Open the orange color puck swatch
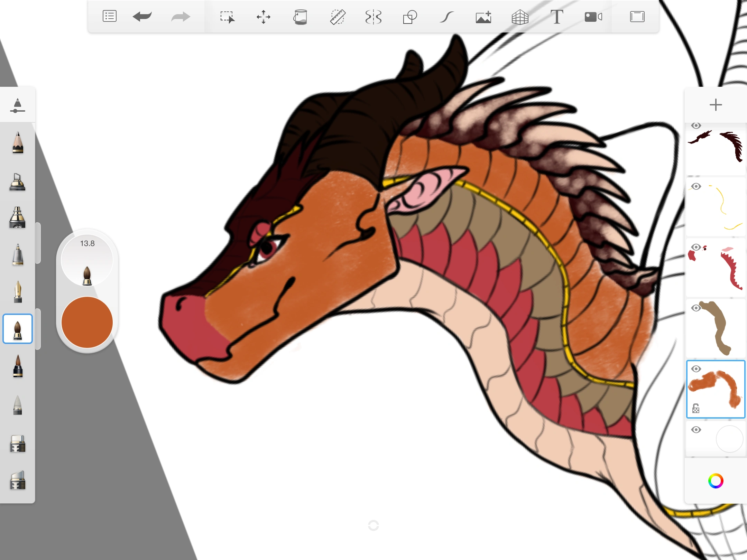Viewport: 747px width, 560px height. coord(87,322)
